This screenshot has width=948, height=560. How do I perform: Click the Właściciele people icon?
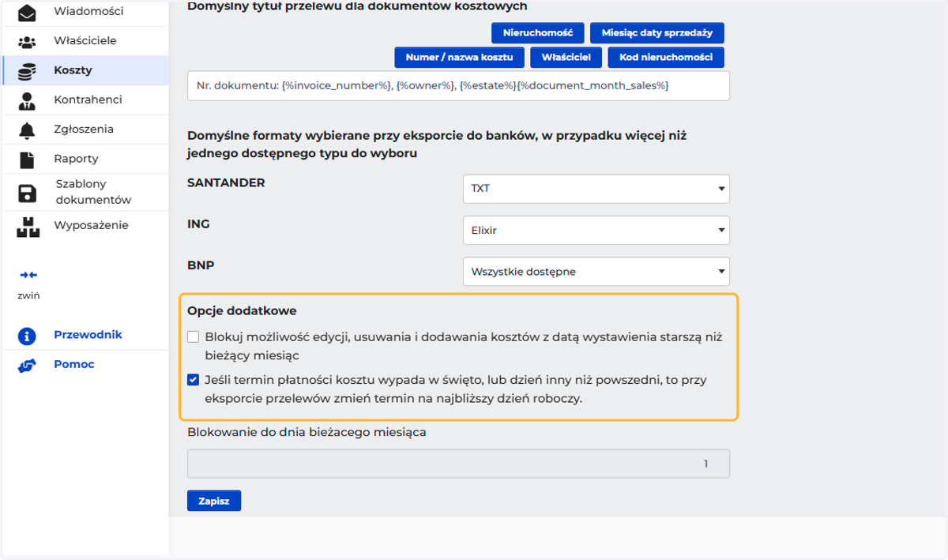tap(27, 41)
